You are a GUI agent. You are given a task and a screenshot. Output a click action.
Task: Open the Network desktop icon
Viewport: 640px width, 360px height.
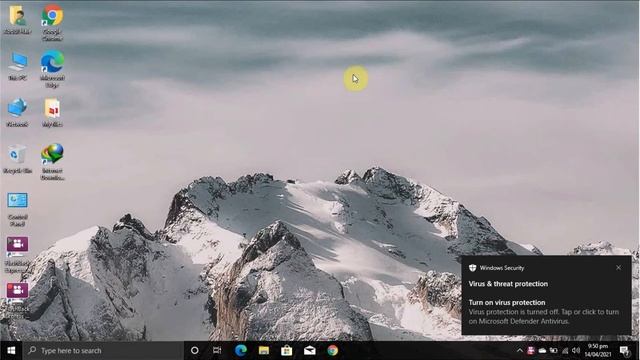click(x=17, y=112)
